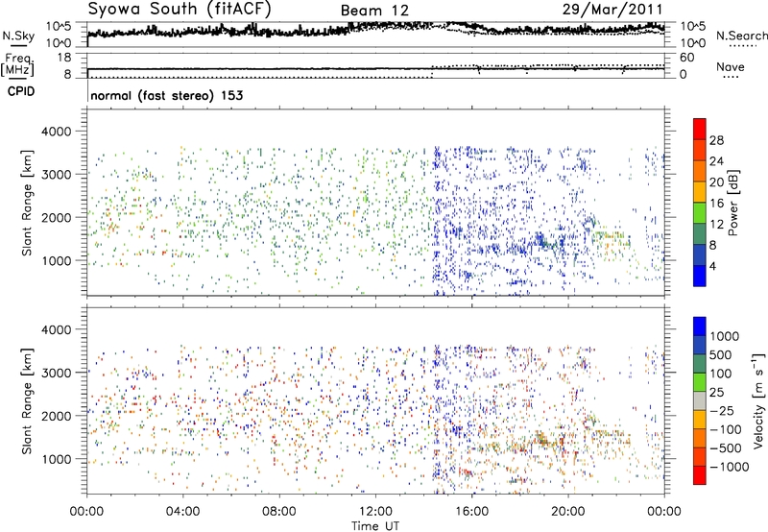Select the light green segment of Power color bar
This screenshot has height=532, width=768.
coord(700,213)
